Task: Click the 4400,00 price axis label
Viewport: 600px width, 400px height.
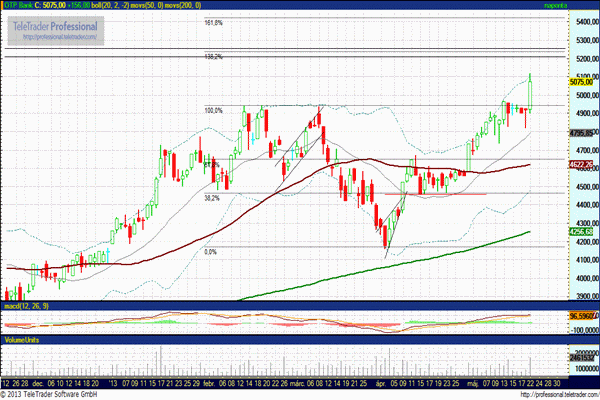Action: (587, 205)
